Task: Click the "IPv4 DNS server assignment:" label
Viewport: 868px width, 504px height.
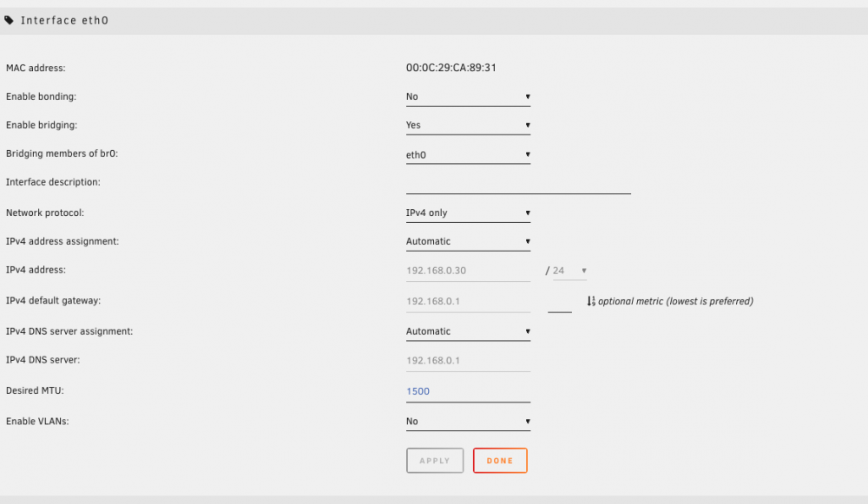Action: click(x=69, y=331)
